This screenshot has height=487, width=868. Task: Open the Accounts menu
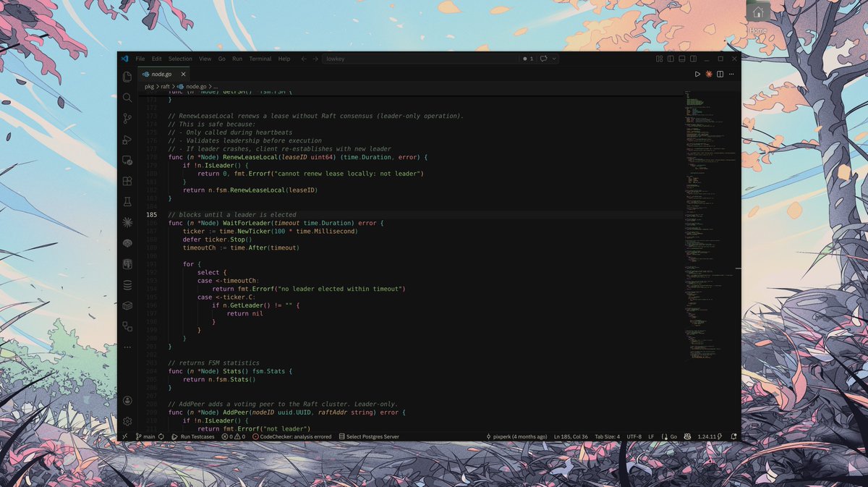coord(127,400)
